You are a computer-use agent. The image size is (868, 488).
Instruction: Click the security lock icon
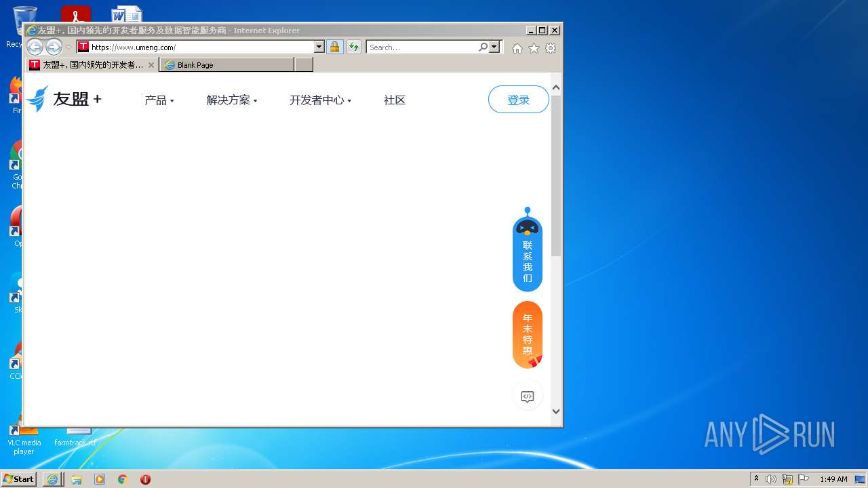pyautogui.click(x=334, y=47)
